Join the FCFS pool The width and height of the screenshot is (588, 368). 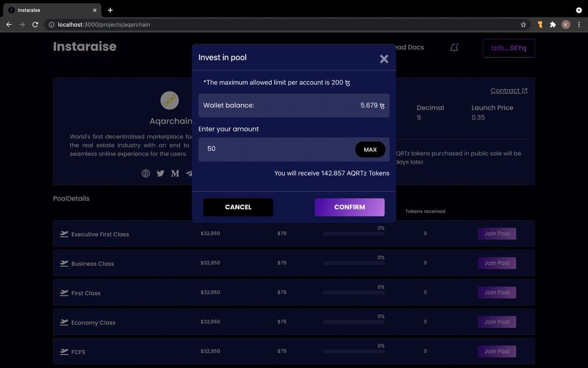pos(497,351)
